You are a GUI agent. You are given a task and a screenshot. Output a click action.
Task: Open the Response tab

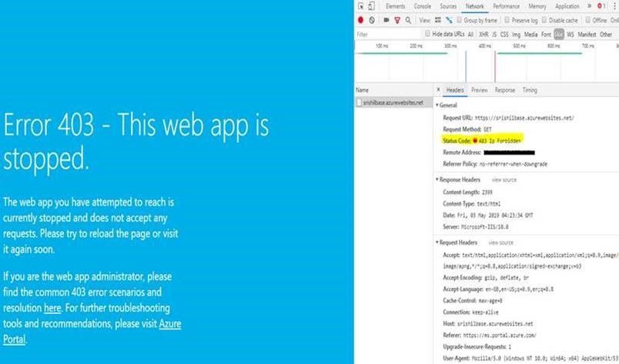(x=505, y=90)
